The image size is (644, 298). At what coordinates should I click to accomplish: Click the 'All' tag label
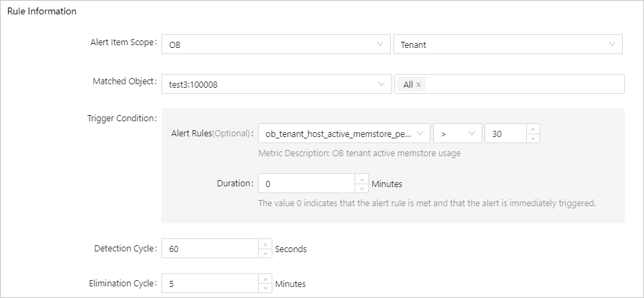point(408,84)
